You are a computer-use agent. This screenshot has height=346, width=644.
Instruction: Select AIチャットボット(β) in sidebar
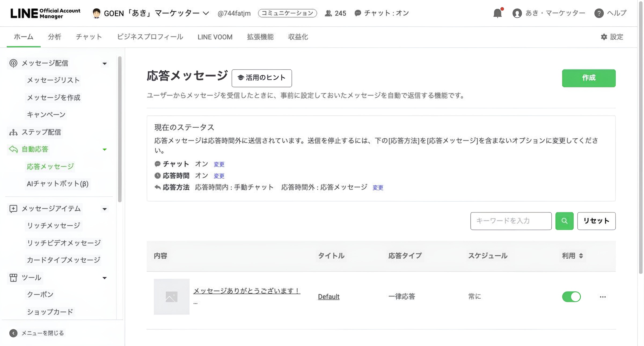[57, 184]
